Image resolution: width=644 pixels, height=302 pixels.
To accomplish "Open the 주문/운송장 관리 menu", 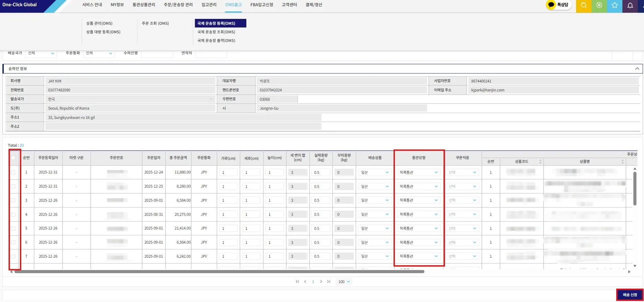I will [x=178, y=5].
